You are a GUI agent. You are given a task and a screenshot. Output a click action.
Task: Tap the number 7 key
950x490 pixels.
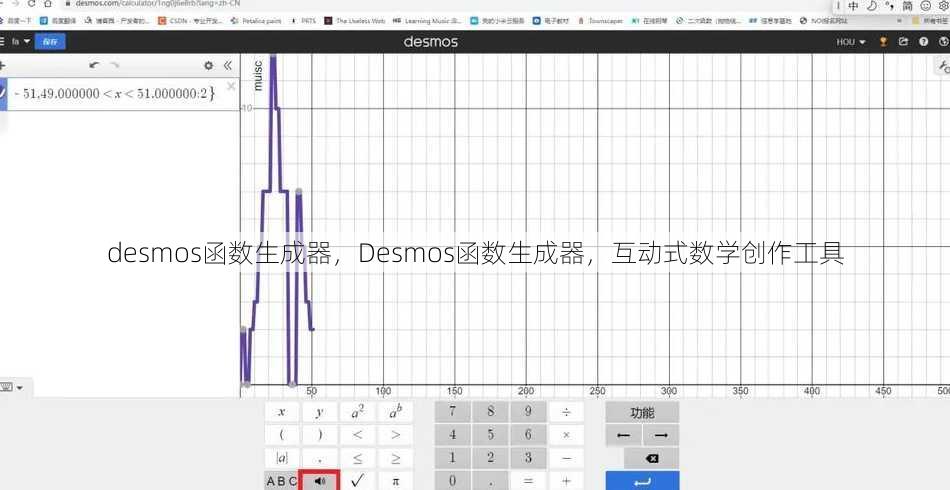point(453,412)
